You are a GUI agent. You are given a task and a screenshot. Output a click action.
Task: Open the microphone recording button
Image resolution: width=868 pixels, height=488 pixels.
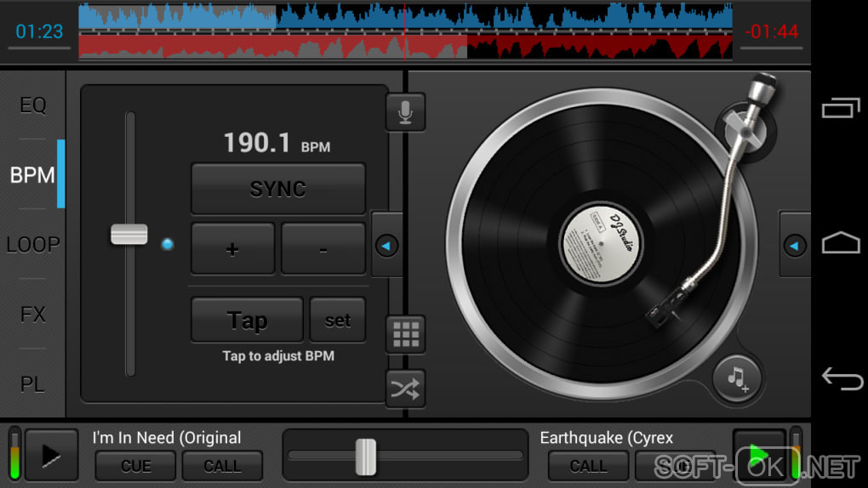click(405, 112)
